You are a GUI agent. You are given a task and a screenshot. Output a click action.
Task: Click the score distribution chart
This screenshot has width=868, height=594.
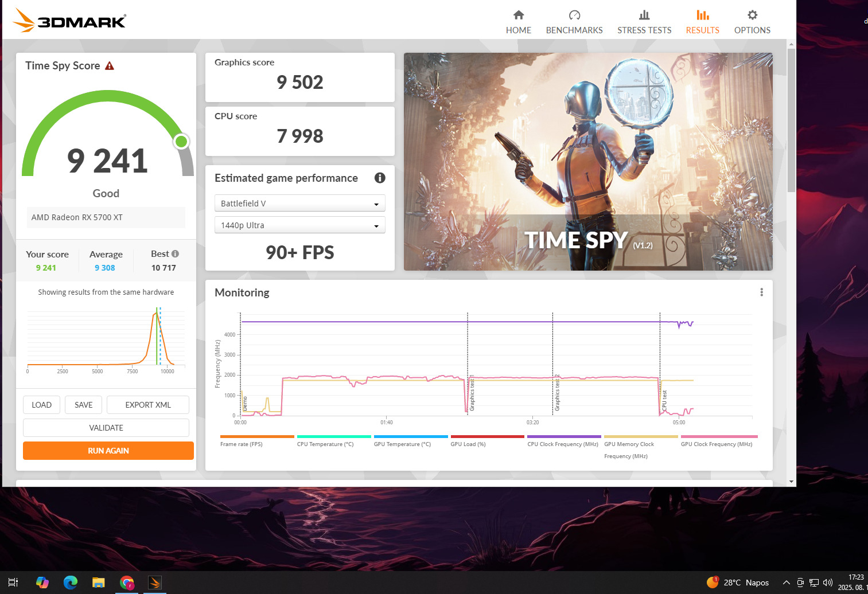tap(106, 339)
